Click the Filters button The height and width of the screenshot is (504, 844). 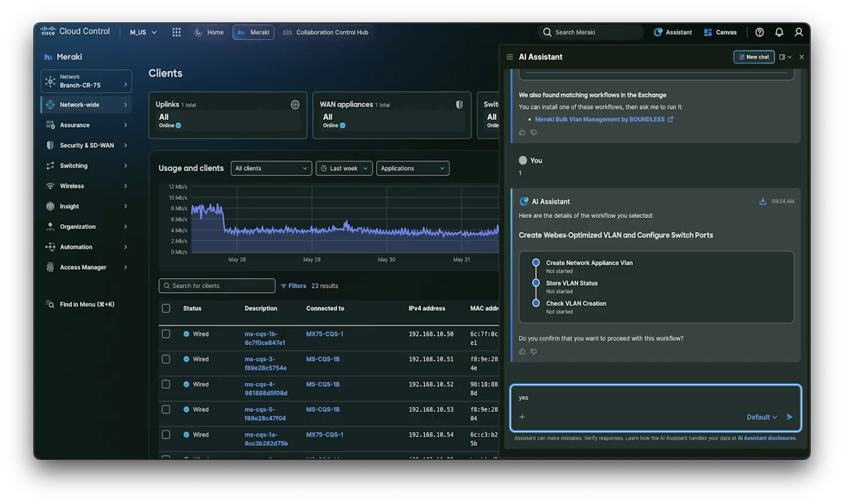[x=293, y=286]
